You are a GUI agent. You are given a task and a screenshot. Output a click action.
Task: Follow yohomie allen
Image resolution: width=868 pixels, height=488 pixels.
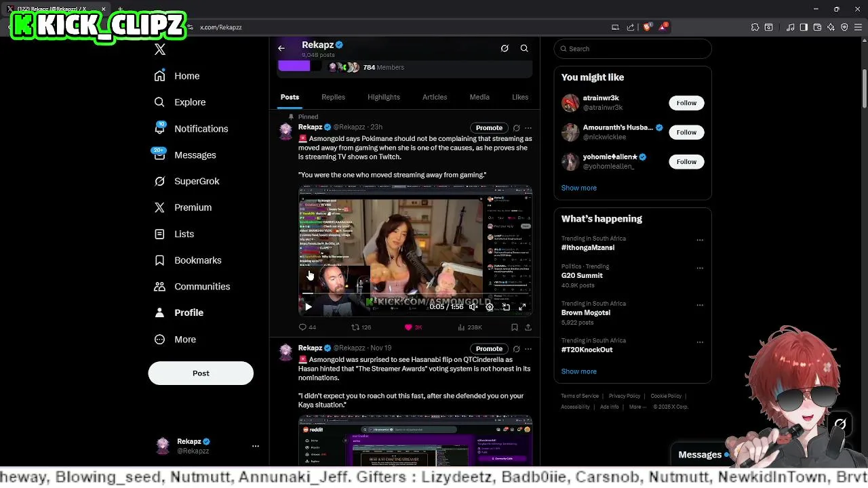[686, 161]
